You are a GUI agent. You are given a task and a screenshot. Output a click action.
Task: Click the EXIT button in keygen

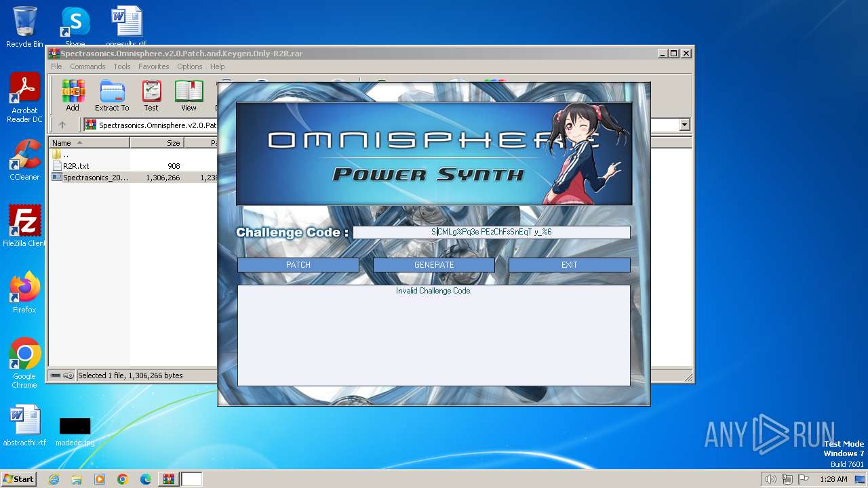[x=570, y=265]
